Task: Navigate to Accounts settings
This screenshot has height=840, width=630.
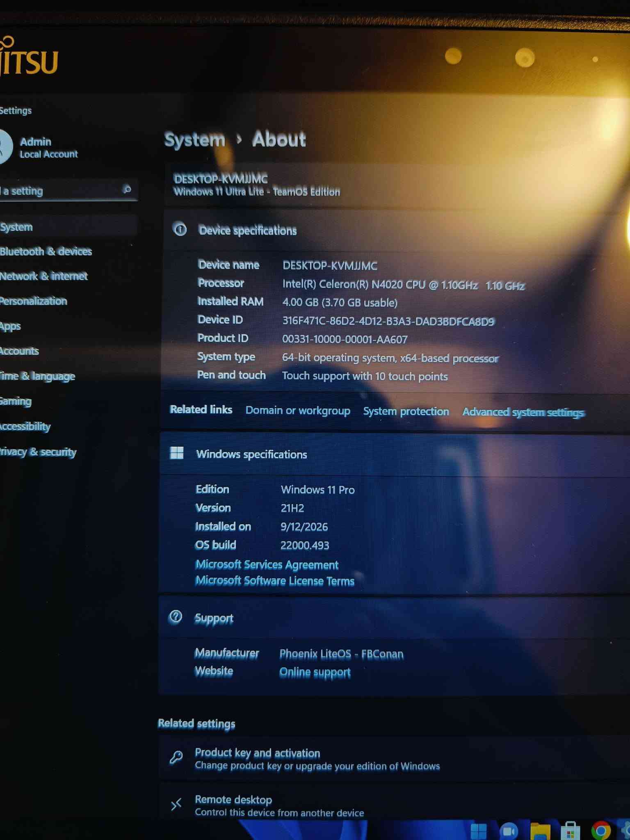Action: (x=19, y=351)
